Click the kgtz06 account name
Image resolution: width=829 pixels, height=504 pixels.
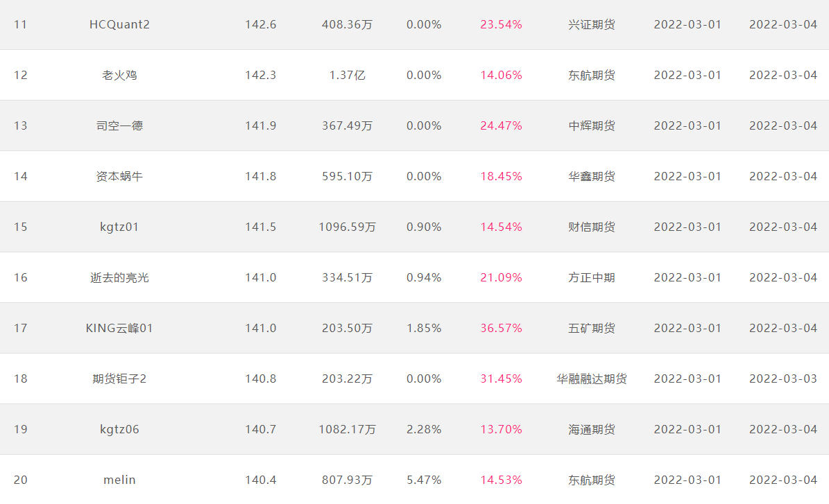(119, 430)
